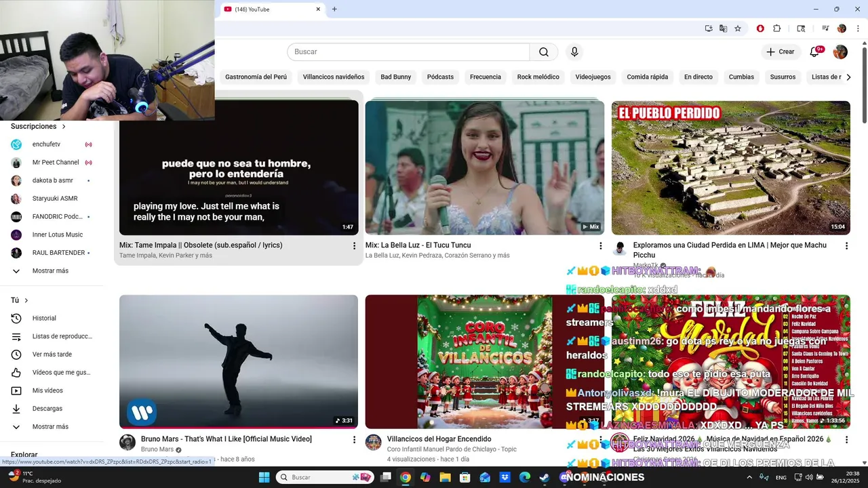868x488 pixels.
Task: Select the Gastronomía del Perú chip
Action: pos(256,77)
